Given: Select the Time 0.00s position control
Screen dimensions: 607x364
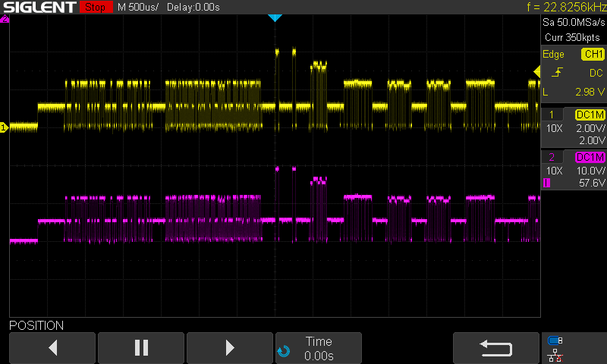Looking at the screenshot, I should point(319,348).
